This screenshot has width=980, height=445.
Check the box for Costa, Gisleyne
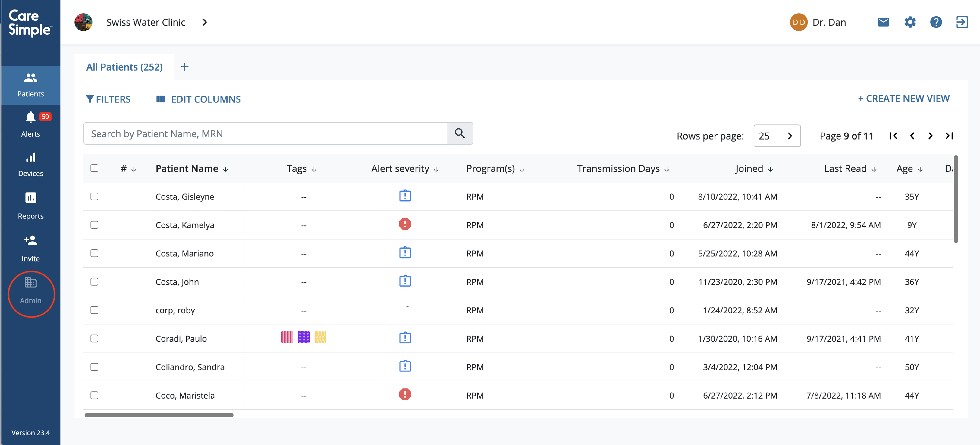94,196
